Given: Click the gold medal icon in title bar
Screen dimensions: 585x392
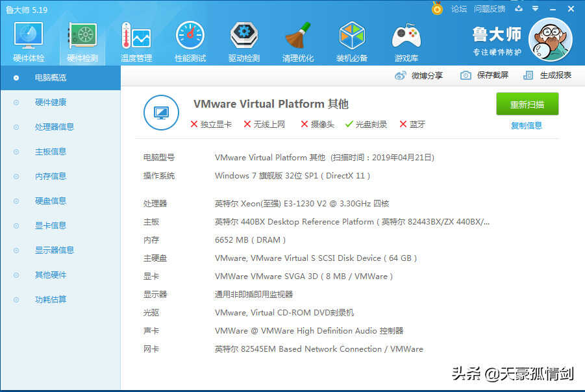Looking at the screenshot, I should point(437,8).
